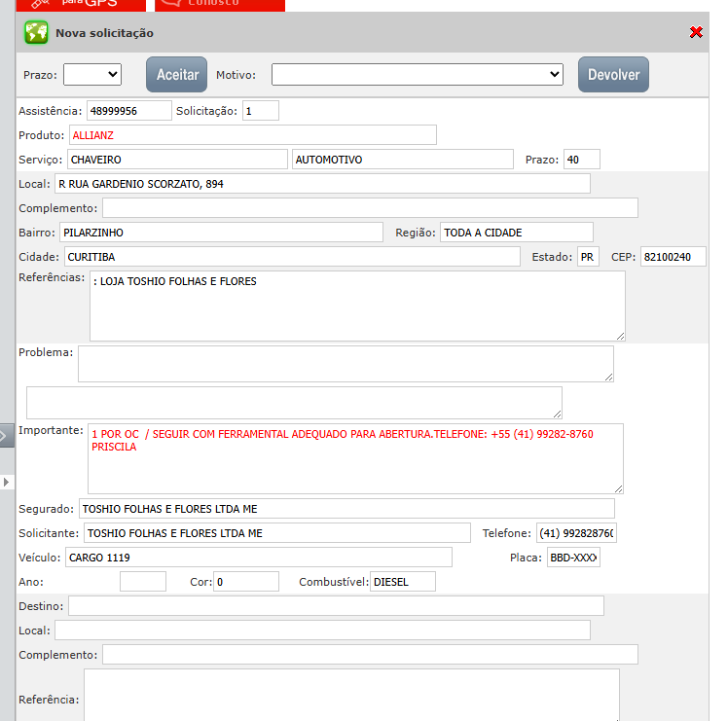The height and width of the screenshot is (721, 728).
Task: Click the Veículo field CARGO 1119
Action: pos(259,558)
